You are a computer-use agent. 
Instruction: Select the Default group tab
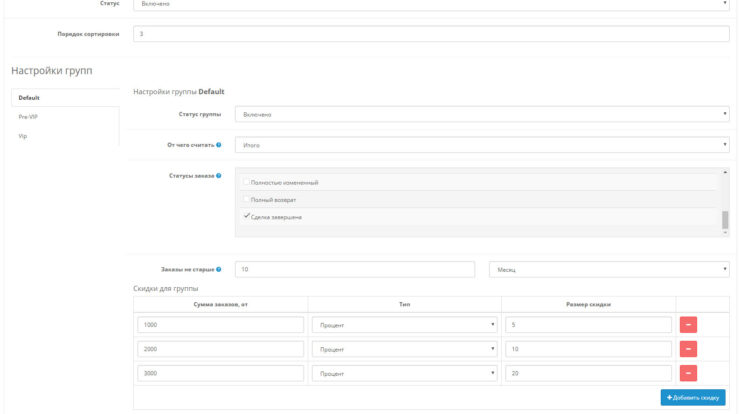[x=65, y=98]
